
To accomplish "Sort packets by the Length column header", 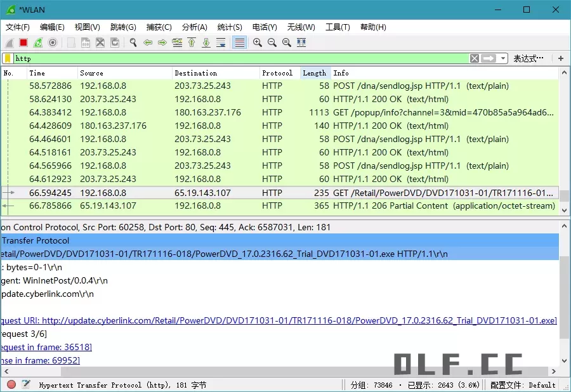I will click(x=315, y=72).
